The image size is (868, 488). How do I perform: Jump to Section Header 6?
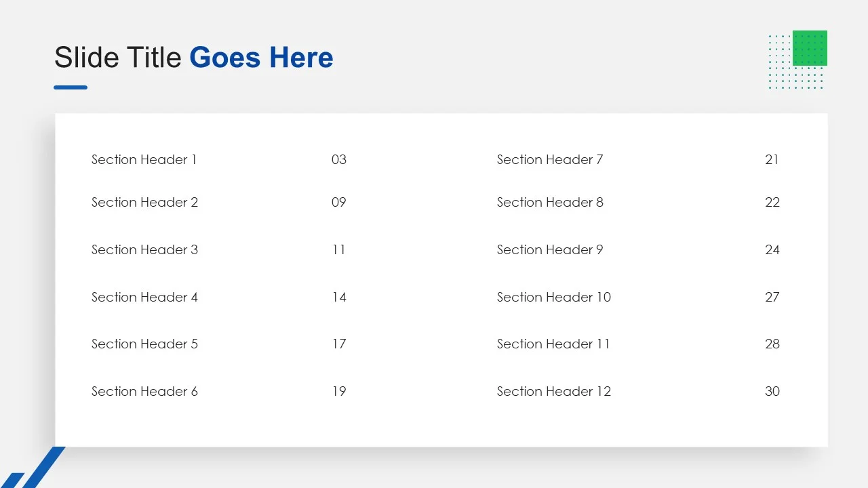pos(144,392)
